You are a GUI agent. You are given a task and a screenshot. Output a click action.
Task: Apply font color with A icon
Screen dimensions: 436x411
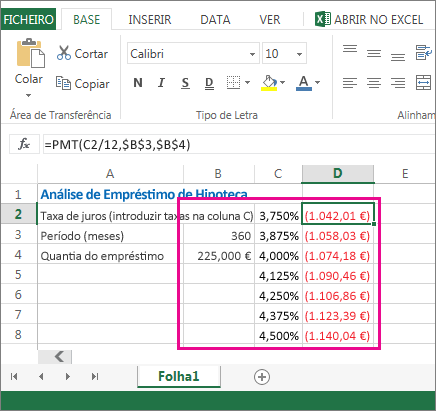coord(304,83)
